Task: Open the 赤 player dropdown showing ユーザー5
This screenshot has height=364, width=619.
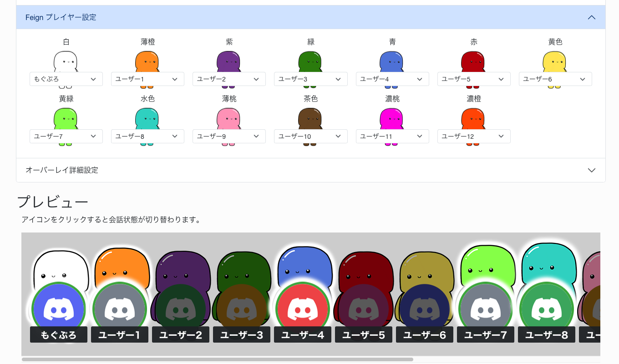Action: (x=474, y=79)
